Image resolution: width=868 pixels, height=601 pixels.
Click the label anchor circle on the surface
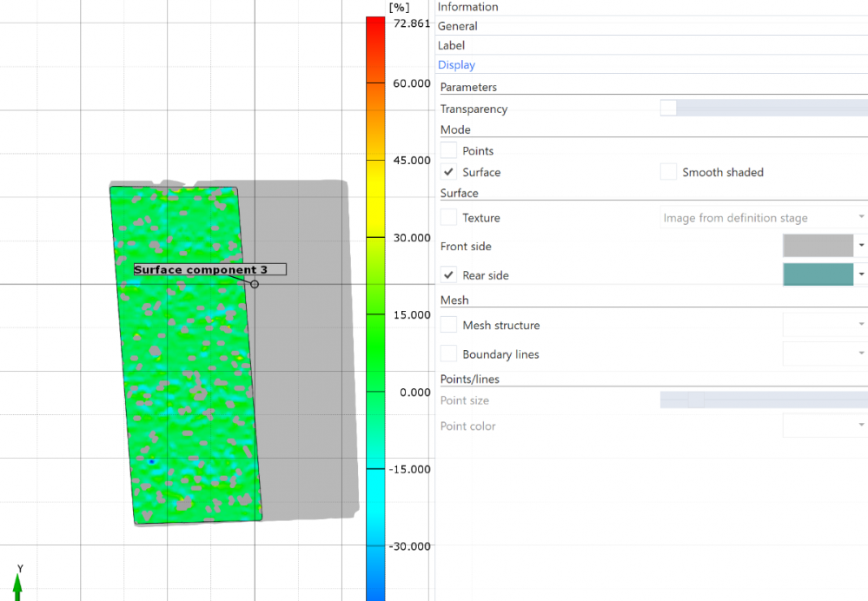tap(255, 284)
